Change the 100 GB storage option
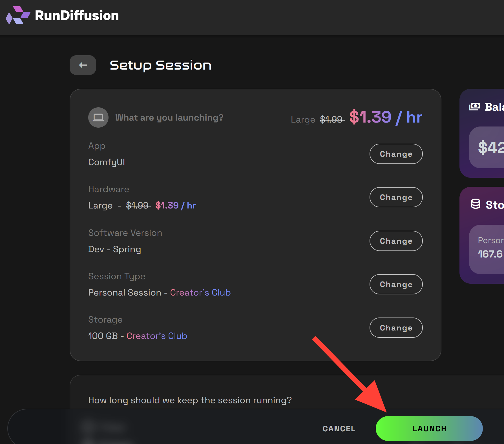504x444 pixels. [x=396, y=328]
